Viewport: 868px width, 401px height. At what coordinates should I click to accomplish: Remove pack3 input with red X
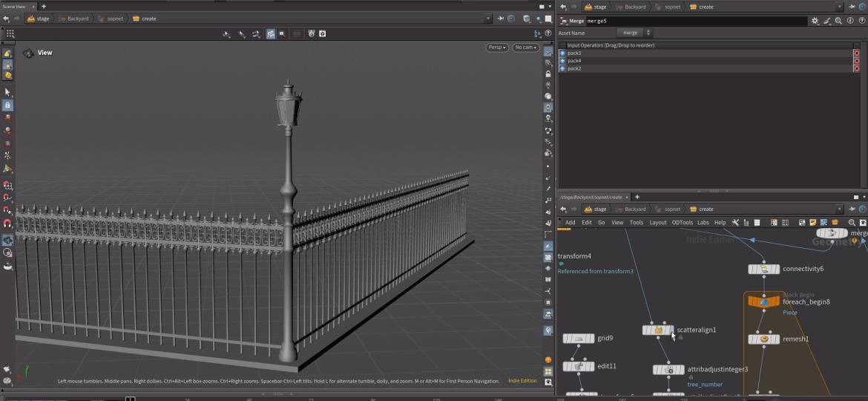856,53
